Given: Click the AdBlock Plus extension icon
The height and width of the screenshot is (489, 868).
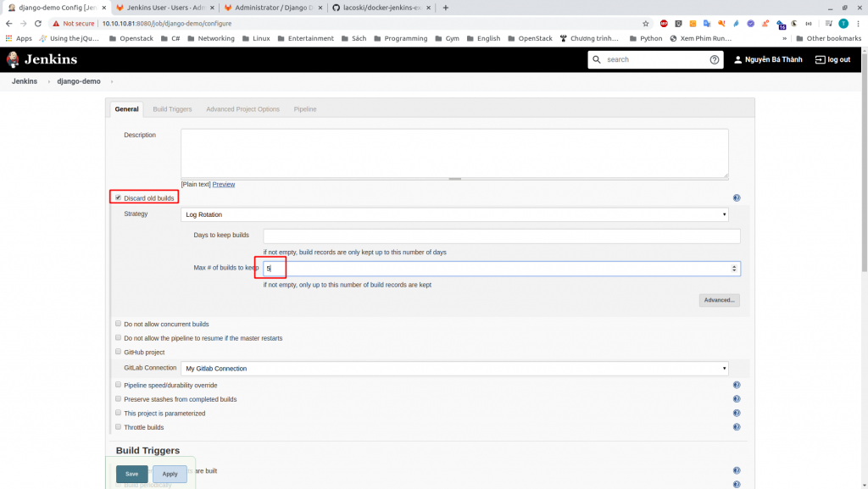Looking at the screenshot, I should pyautogui.click(x=664, y=24).
